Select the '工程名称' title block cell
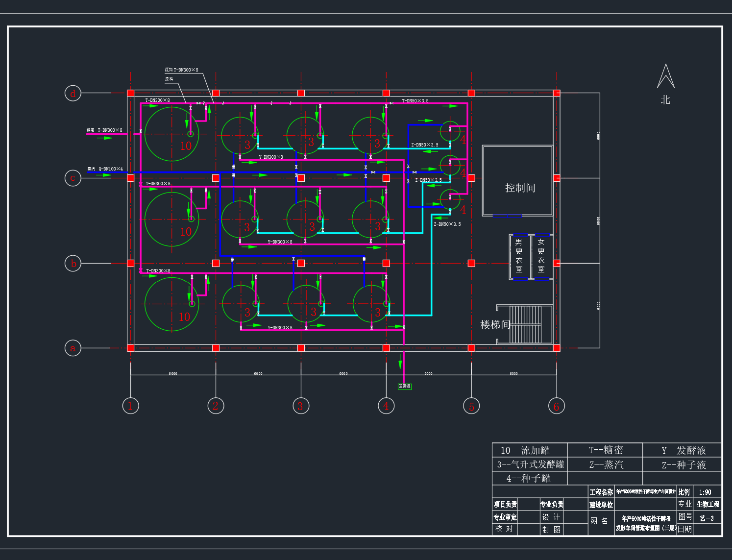The image size is (732, 560). [601, 492]
